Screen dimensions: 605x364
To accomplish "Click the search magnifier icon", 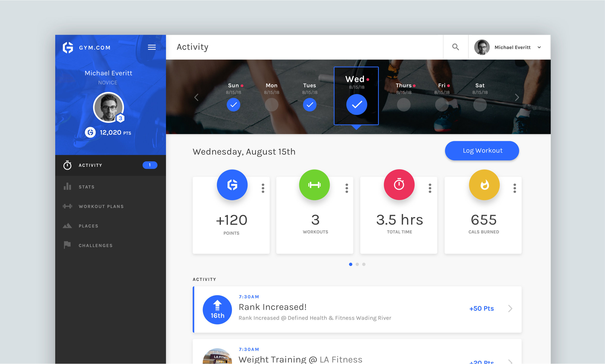I will click(455, 47).
